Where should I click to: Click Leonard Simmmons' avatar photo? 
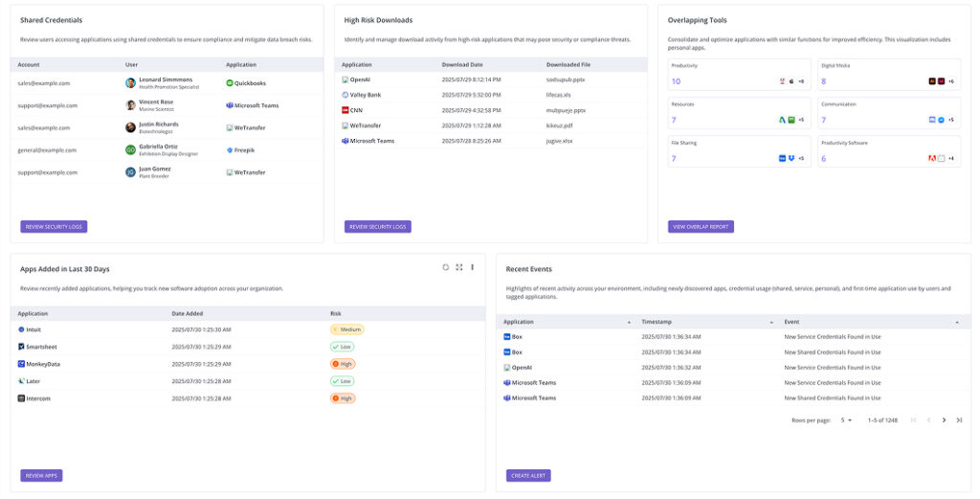coord(130,82)
